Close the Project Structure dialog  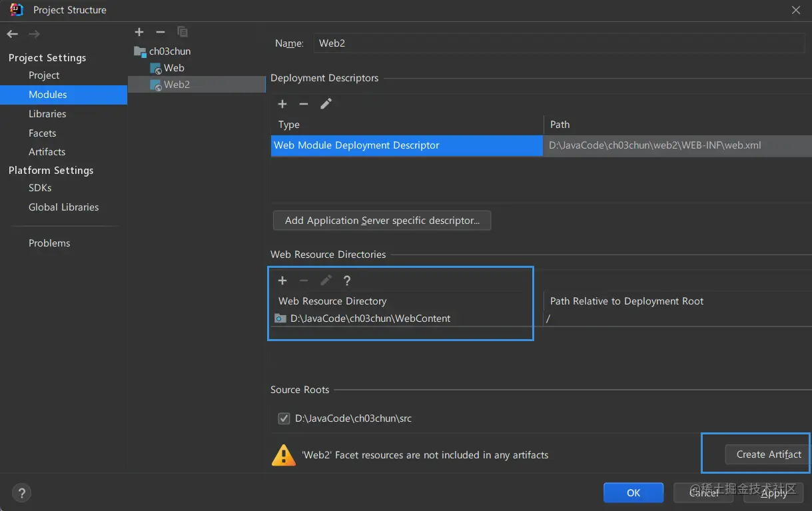click(795, 10)
